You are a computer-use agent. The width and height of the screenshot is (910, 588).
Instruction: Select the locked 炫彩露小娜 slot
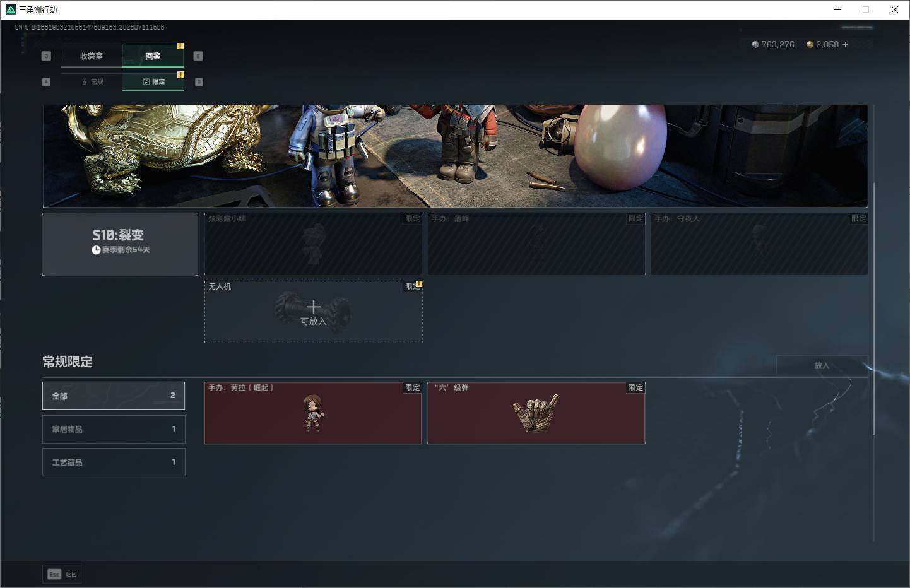tap(313, 244)
